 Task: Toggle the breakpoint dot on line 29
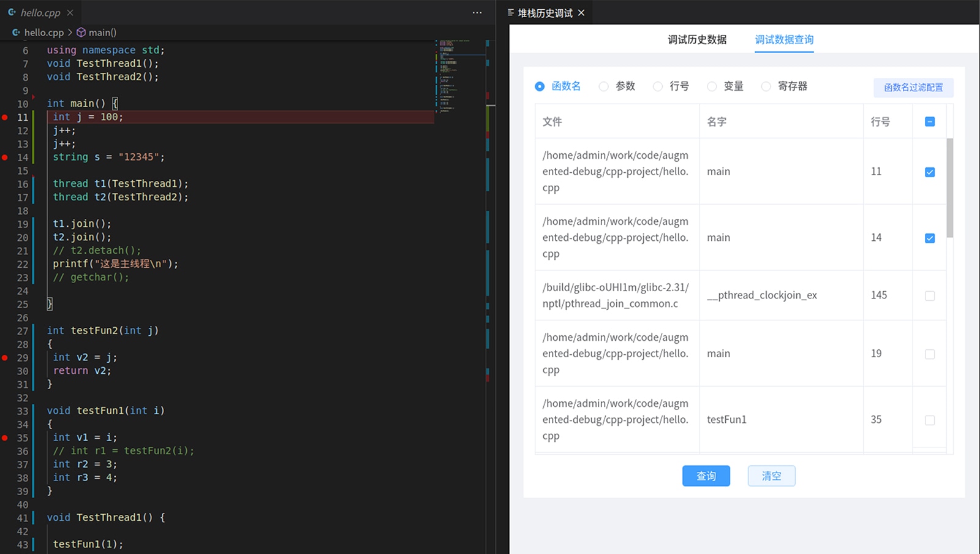pyautogui.click(x=5, y=357)
